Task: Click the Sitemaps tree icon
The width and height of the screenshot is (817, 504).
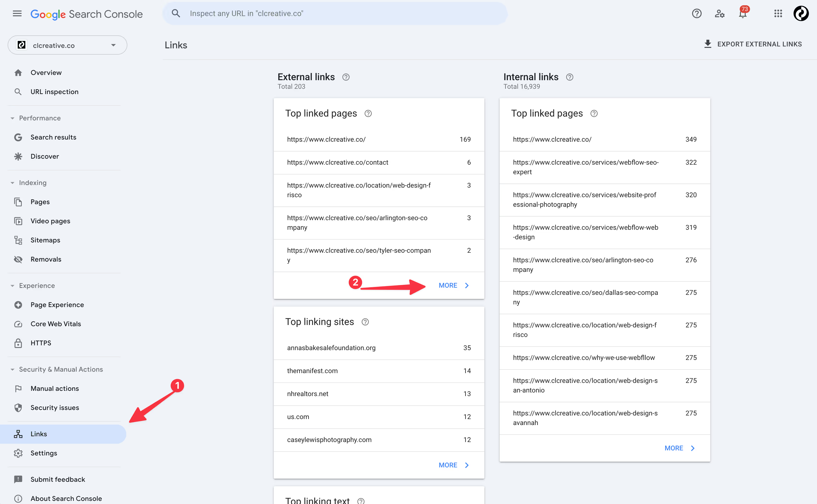Action: click(x=18, y=240)
